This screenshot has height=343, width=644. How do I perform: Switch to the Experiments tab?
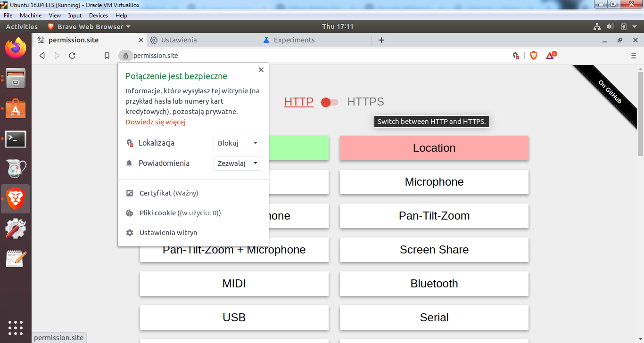(316, 40)
